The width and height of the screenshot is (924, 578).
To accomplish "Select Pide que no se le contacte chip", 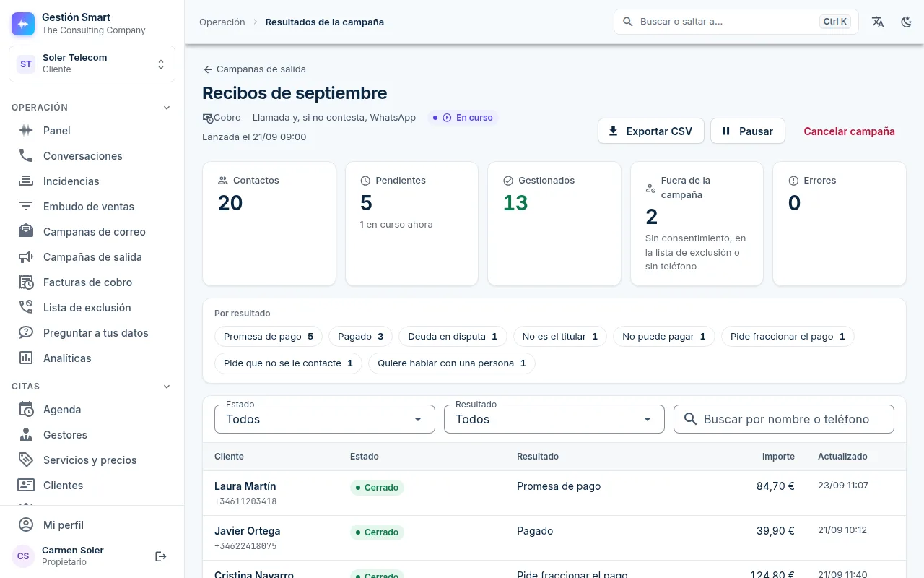I will click(289, 363).
